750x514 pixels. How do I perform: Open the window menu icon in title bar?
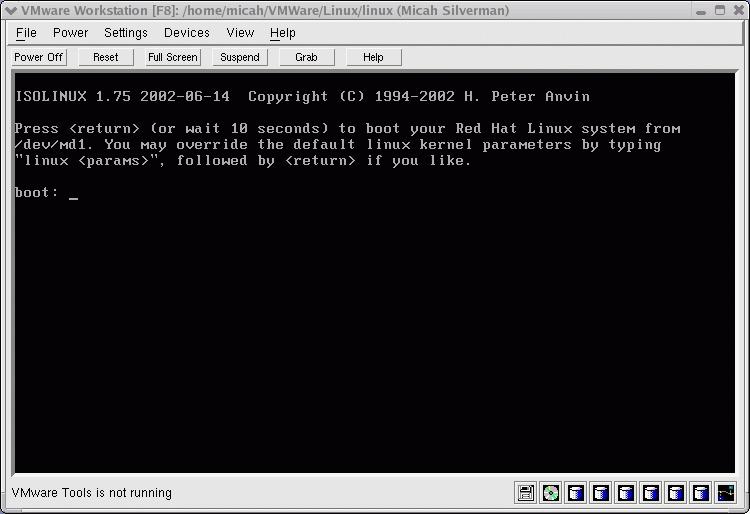pos(10,10)
